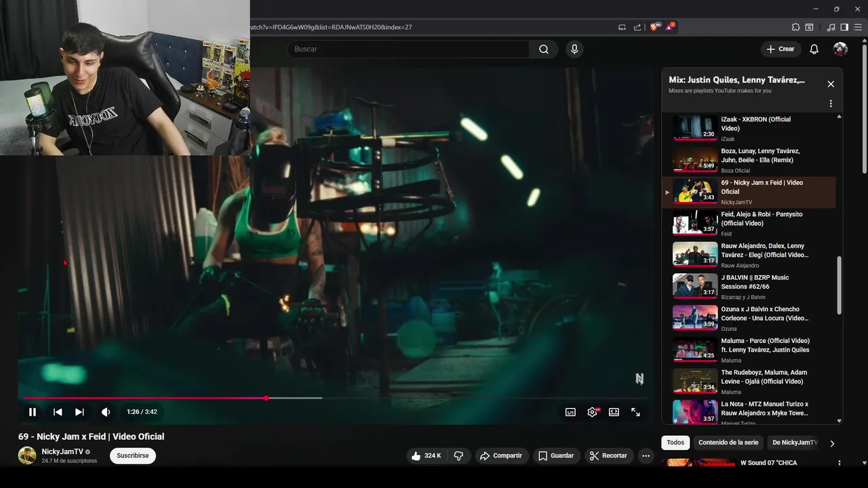Click the browser address bar URL
Image resolution: width=868 pixels, height=488 pixels.
point(331,27)
